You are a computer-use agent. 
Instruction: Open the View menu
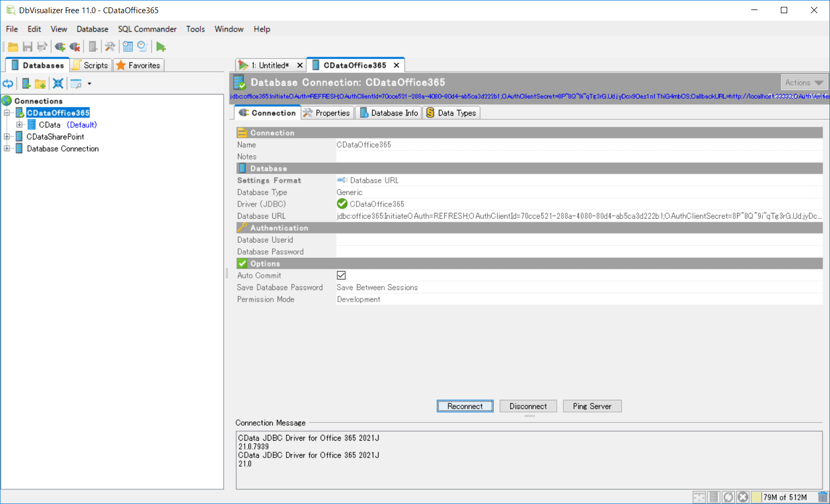[59, 29]
